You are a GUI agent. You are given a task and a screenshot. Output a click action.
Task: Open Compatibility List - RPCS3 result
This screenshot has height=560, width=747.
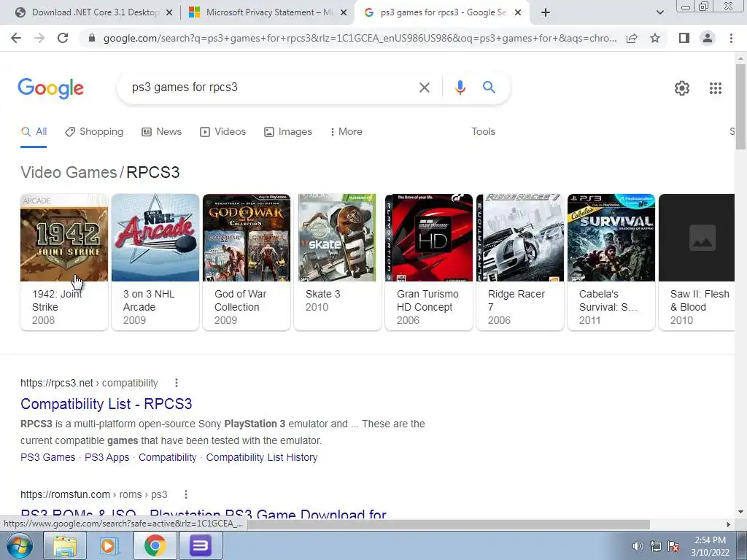click(x=107, y=404)
